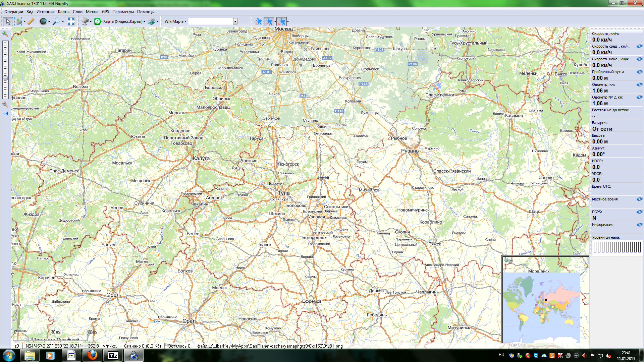Select the arrow pointer move tool
644x362 pixels.
(8, 21)
